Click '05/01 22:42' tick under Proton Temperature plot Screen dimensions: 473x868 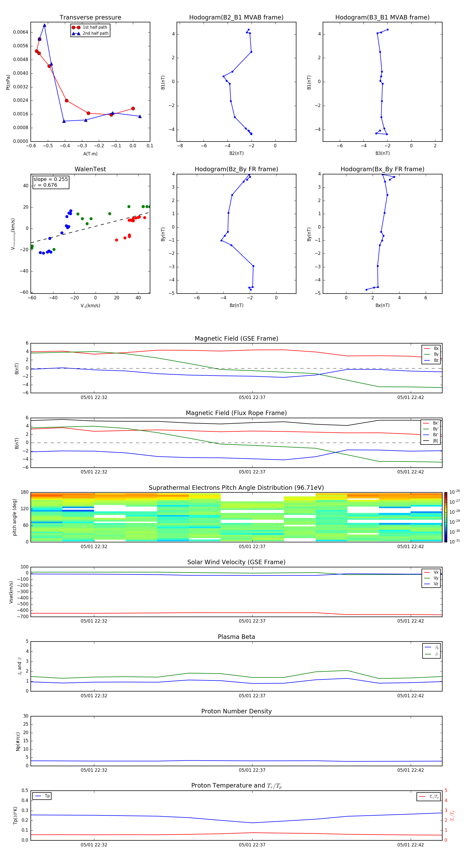tap(410, 845)
